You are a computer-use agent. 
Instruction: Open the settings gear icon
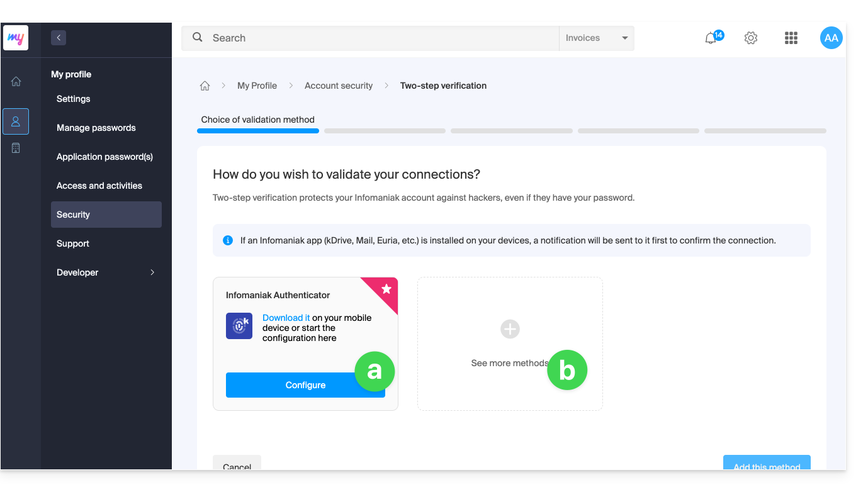tap(750, 38)
